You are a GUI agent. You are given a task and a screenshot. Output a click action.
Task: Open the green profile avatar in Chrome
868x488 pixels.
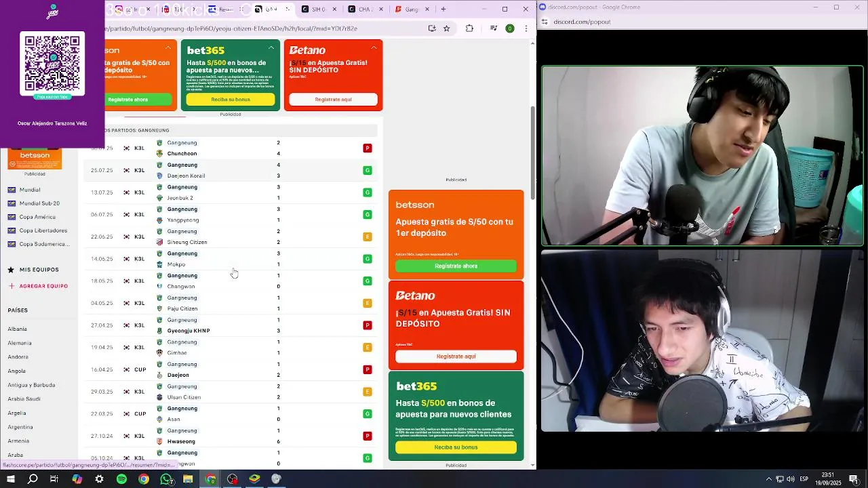510,28
